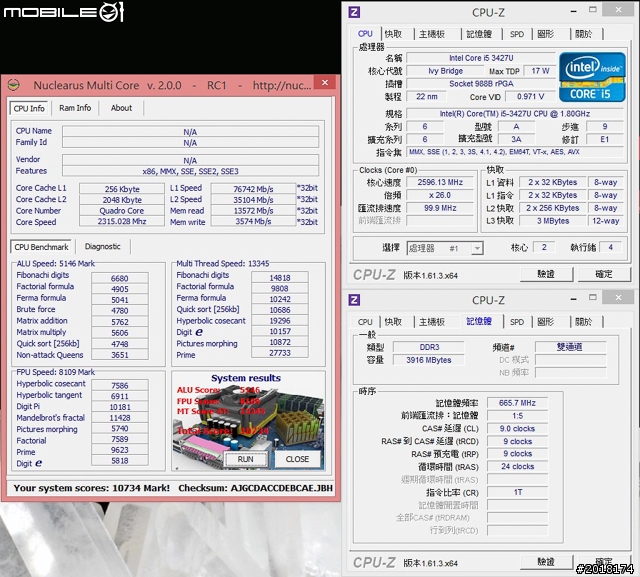Close the Nuclearus Multi Core window
Viewport: 640px width, 577px height.
325,82
